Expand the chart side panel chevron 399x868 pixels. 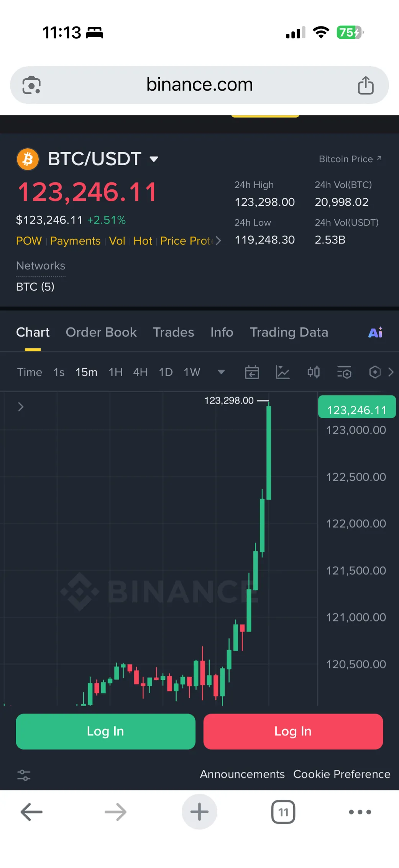(x=21, y=407)
